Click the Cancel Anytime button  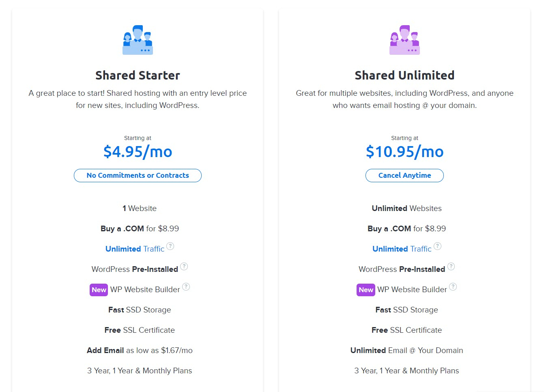404,175
